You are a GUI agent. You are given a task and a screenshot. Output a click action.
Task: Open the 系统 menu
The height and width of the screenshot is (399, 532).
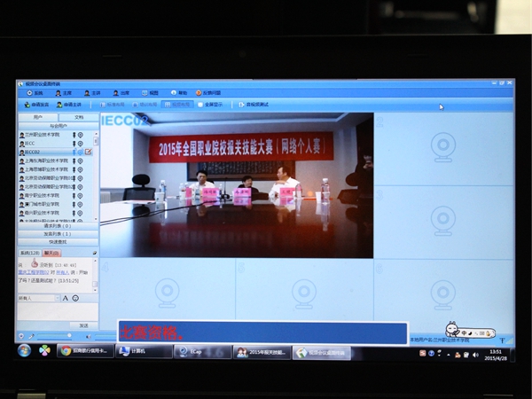click(35, 92)
